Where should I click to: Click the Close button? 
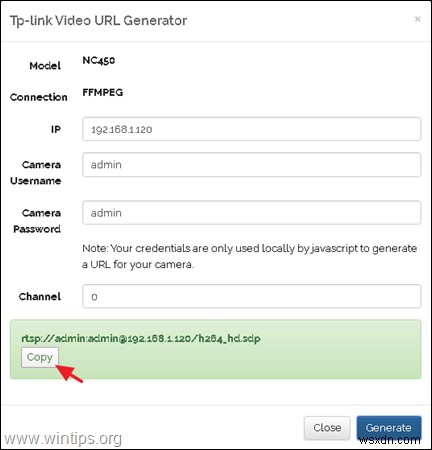tap(327, 428)
